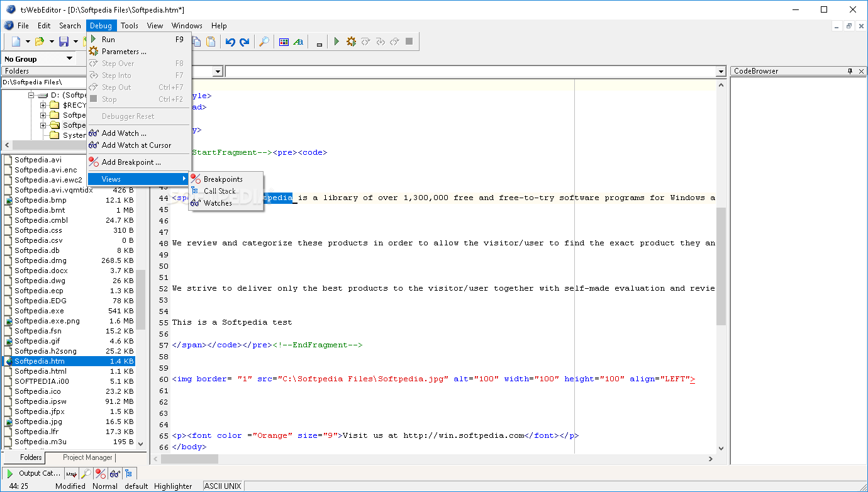Image resolution: width=868 pixels, height=492 pixels.
Task: Click the editor vertical scrollbar
Action: 721,266
